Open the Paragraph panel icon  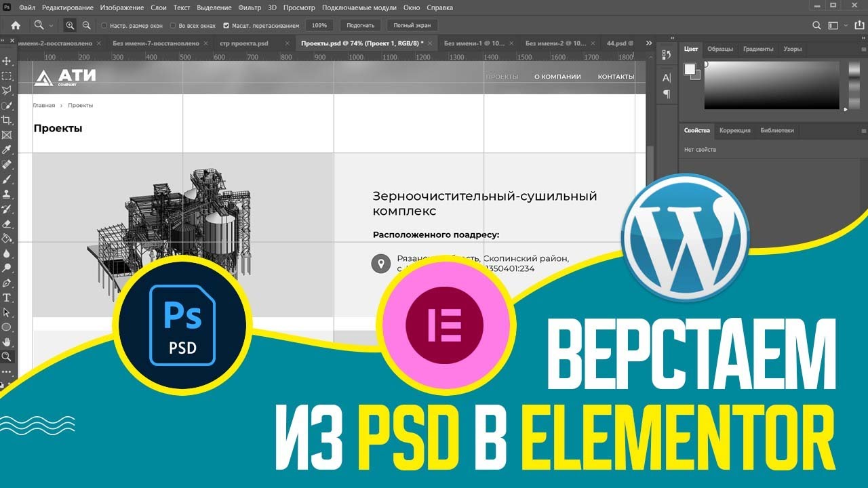point(667,94)
